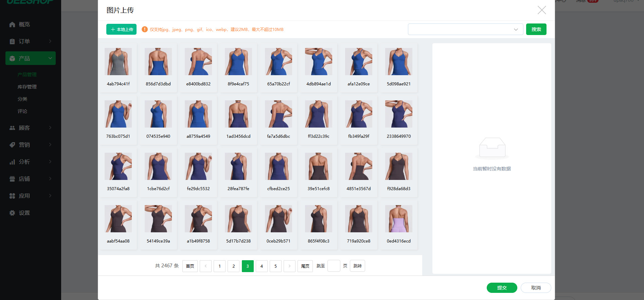Click the Apps grid icon
Screen dimensions: 644x300
click(12, 196)
